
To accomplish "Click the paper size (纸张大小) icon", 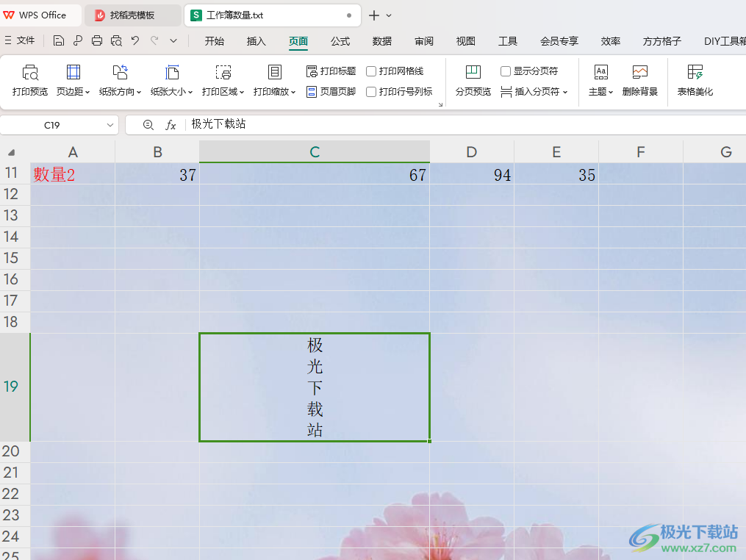I will 171,72.
